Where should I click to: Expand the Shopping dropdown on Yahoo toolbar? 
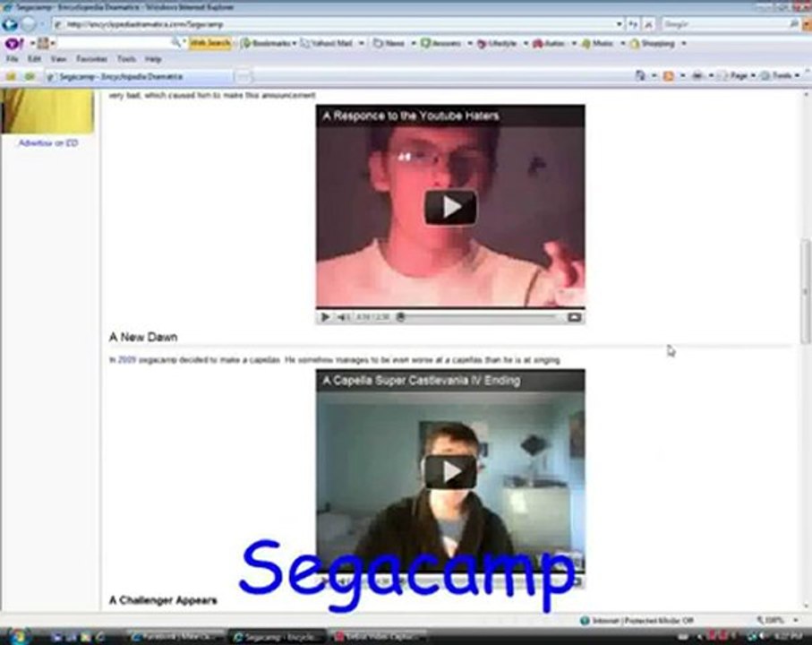coord(684,44)
